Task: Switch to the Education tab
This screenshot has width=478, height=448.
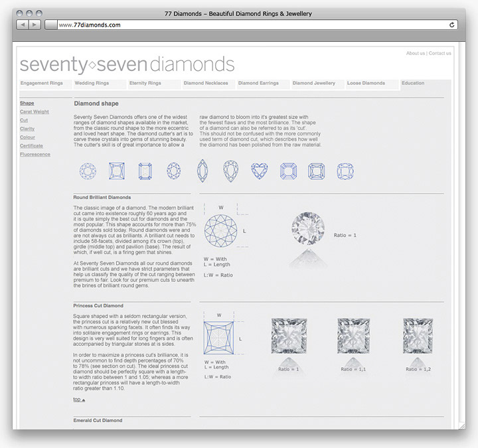Action: coord(426,84)
